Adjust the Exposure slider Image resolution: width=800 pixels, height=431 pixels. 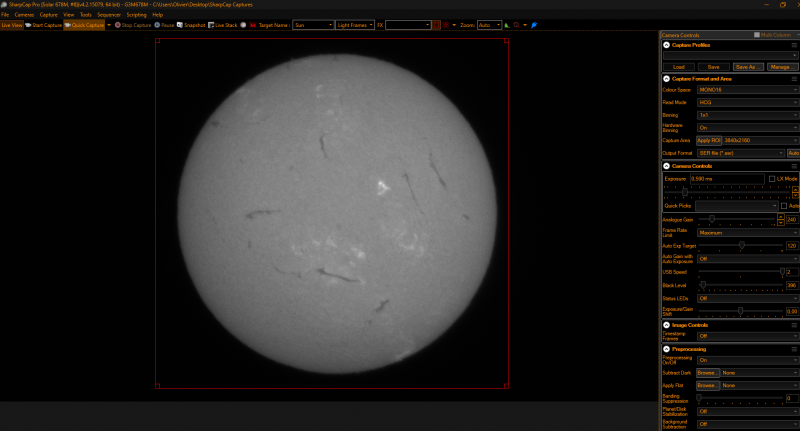(685, 192)
